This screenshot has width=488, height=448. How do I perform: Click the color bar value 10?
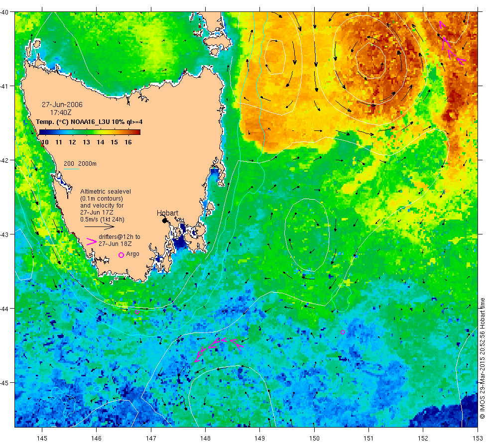(x=45, y=142)
